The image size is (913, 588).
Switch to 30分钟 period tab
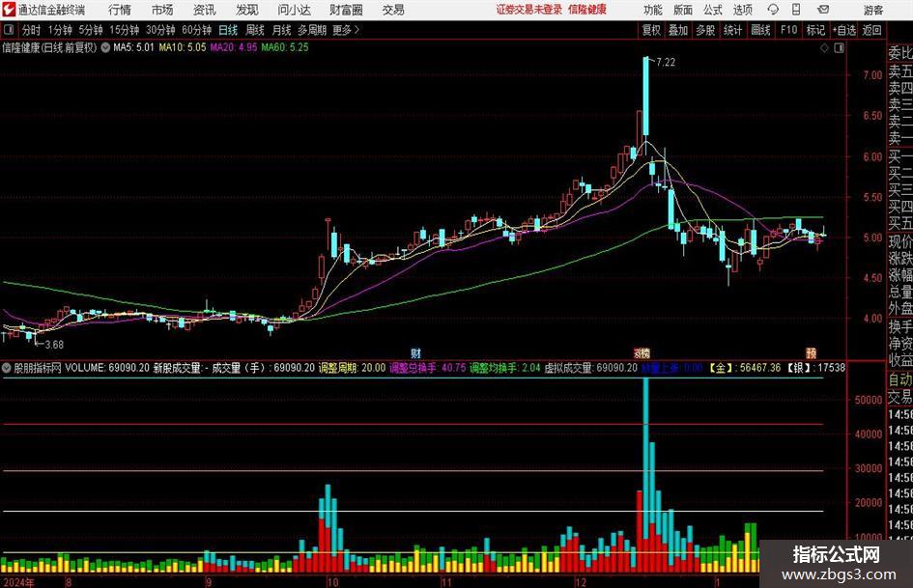point(160,30)
